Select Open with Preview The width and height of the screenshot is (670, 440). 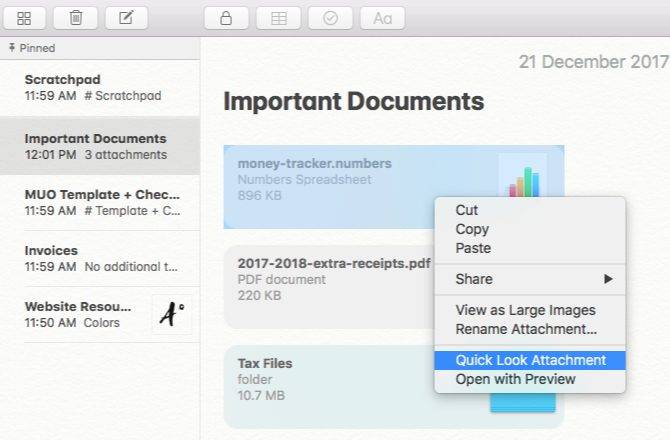point(515,379)
